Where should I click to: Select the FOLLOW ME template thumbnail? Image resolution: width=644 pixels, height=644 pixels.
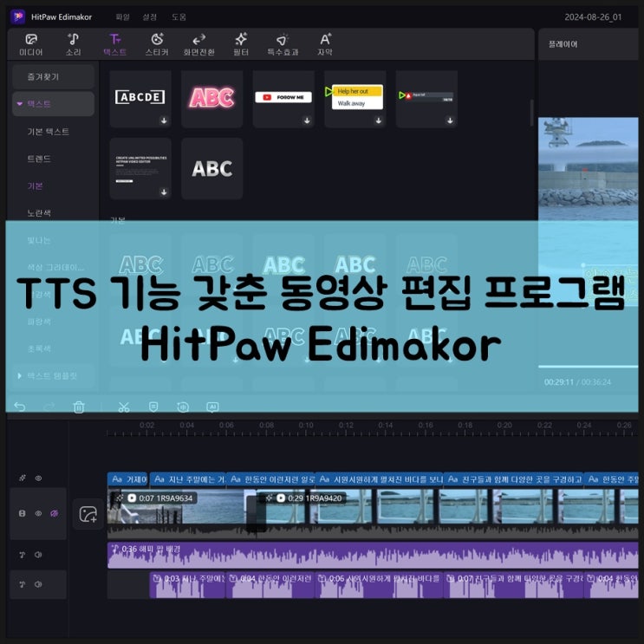283,97
